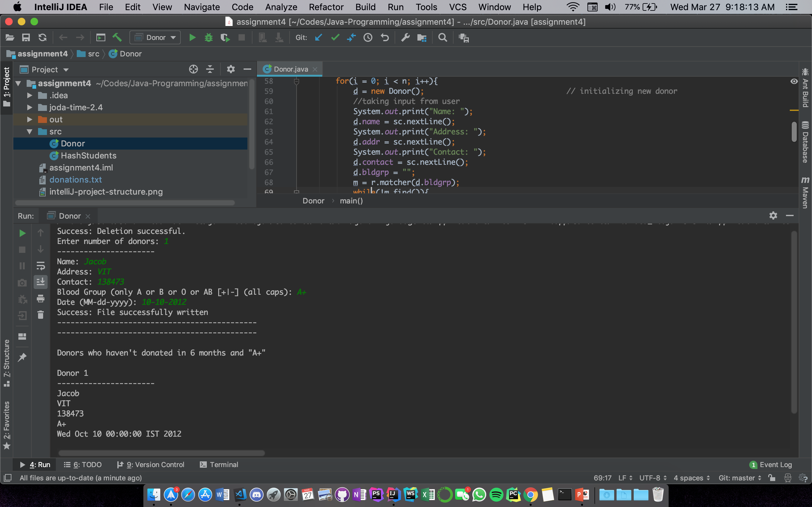Click Rerun Donor green play icon

click(22, 233)
